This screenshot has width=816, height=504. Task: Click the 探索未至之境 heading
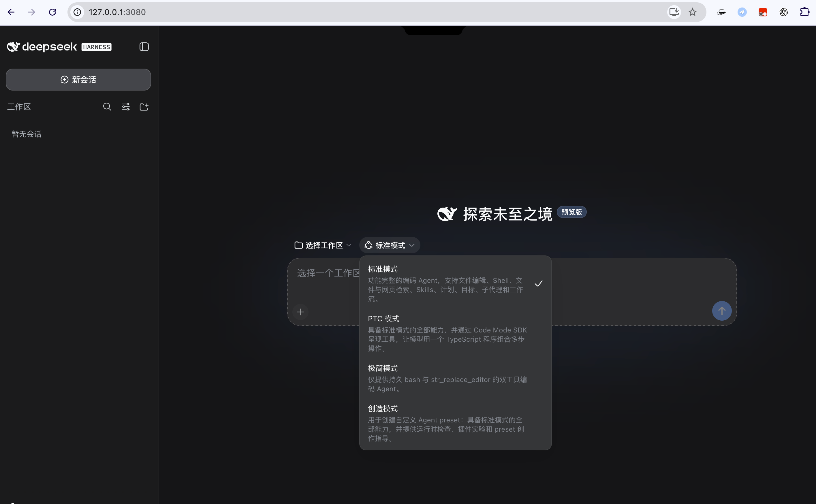pos(508,214)
